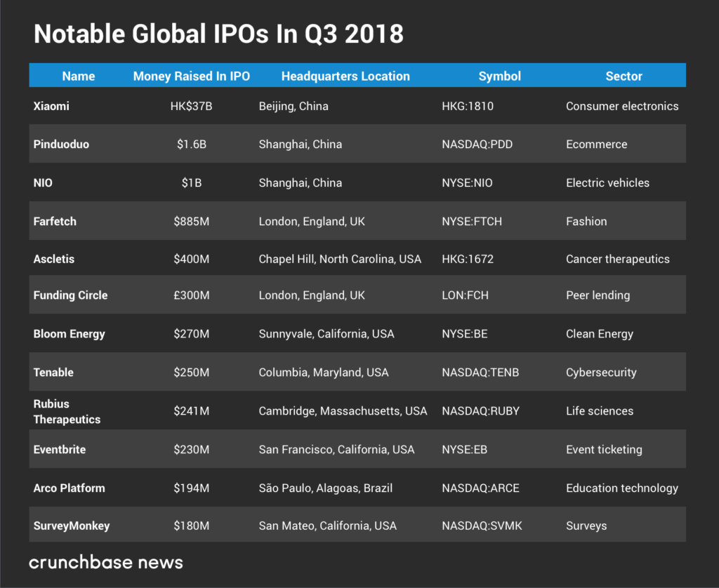Click the Notable Global IPOs title
Viewport: 719px width, 588px height.
tap(218, 34)
